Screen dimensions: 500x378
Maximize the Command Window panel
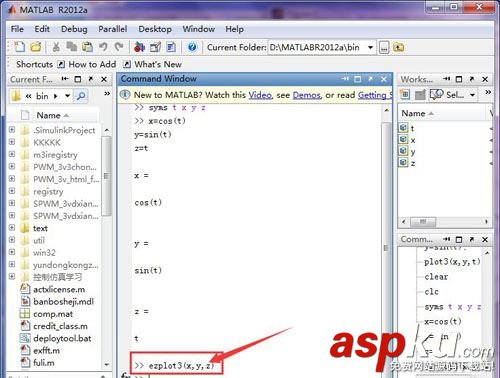(x=358, y=79)
